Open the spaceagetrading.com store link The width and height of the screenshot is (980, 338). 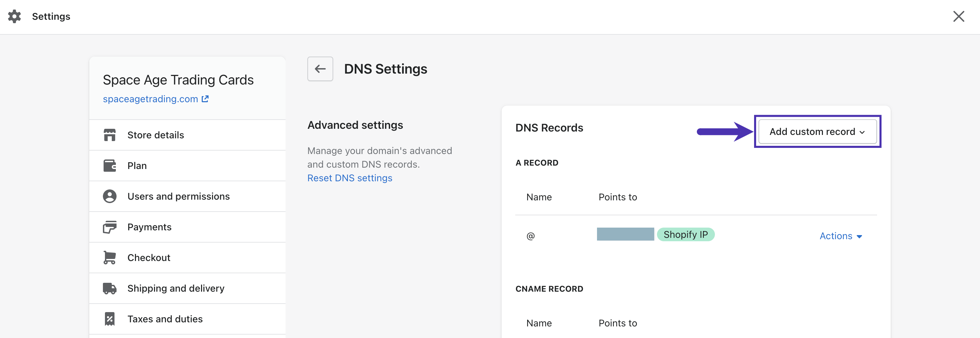pos(150,99)
